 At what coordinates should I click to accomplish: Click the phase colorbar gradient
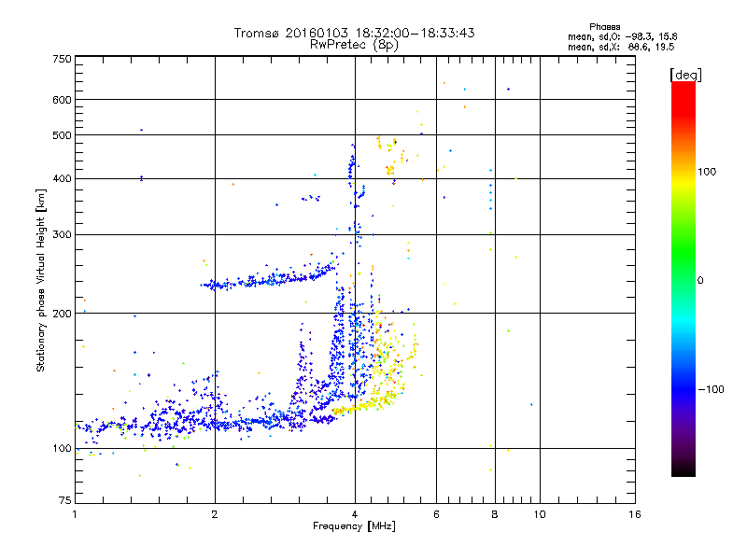pos(684,279)
